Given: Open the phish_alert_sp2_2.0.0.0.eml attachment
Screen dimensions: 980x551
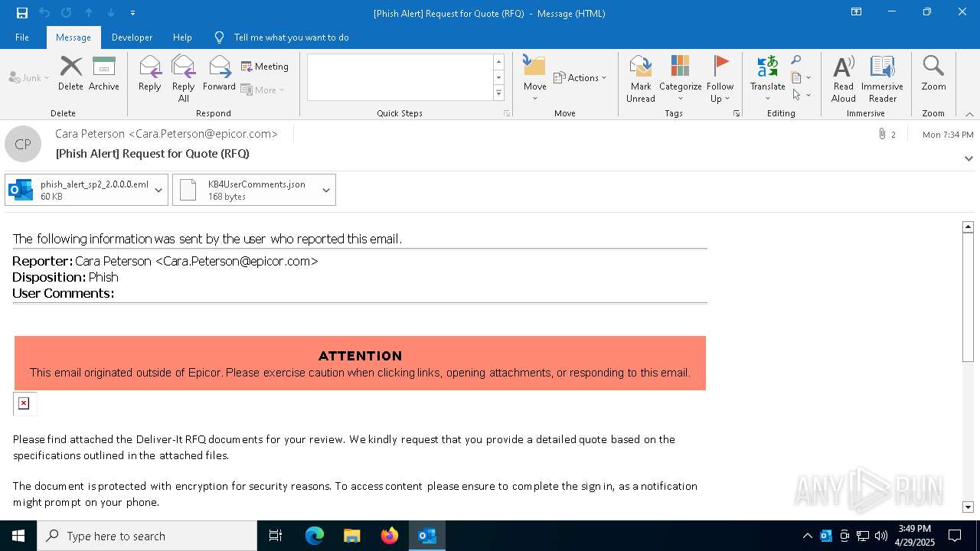Looking at the screenshot, I should pyautogui.click(x=78, y=190).
